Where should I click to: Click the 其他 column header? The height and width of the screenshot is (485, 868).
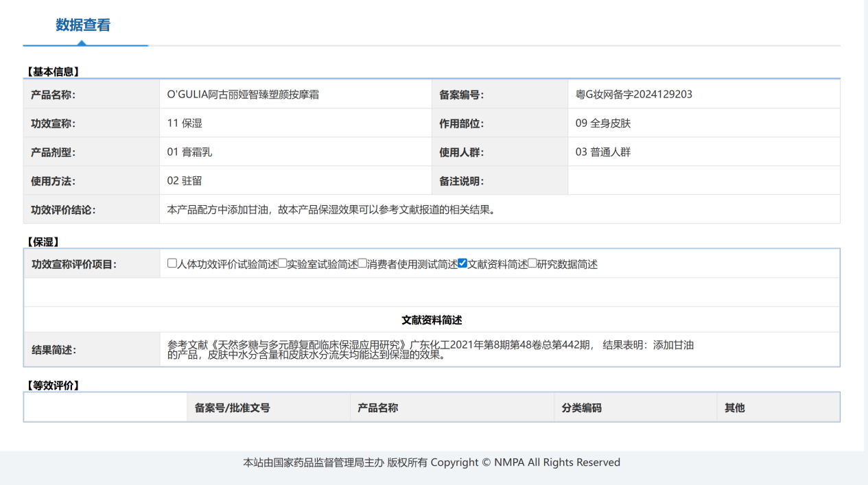(x=734, y=407)
